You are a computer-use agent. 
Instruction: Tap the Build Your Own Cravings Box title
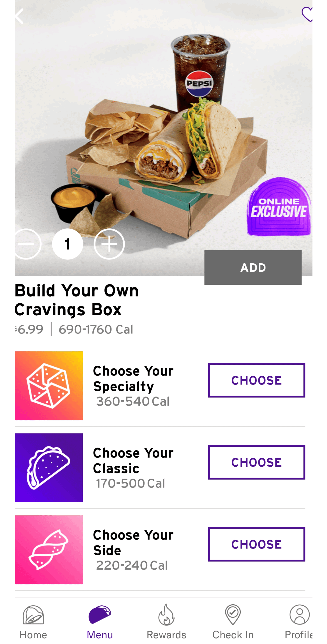(77, 300)
